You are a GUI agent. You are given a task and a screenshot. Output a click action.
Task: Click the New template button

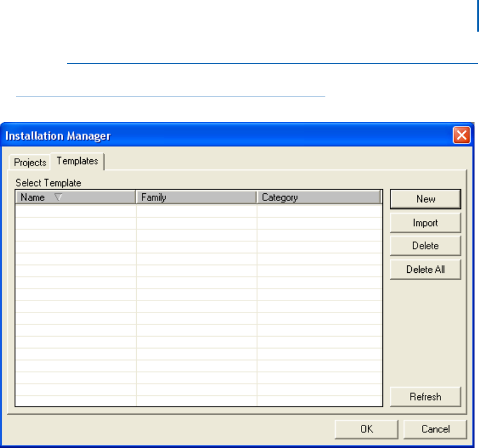[x=425, y=199]
